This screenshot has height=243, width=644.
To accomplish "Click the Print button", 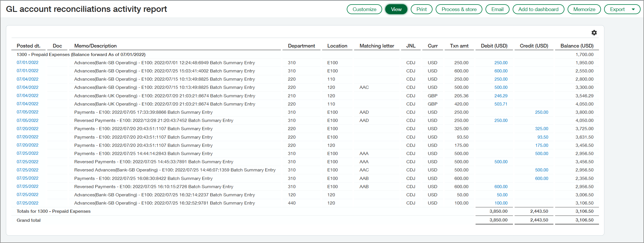I will pos(421,9).
